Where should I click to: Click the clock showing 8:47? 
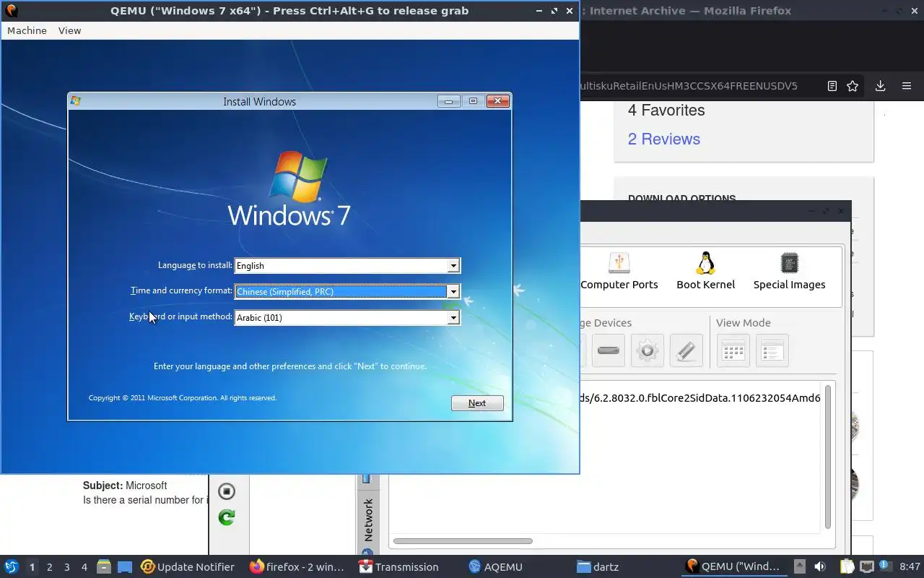pyautogui.click(x=910, y=566)
